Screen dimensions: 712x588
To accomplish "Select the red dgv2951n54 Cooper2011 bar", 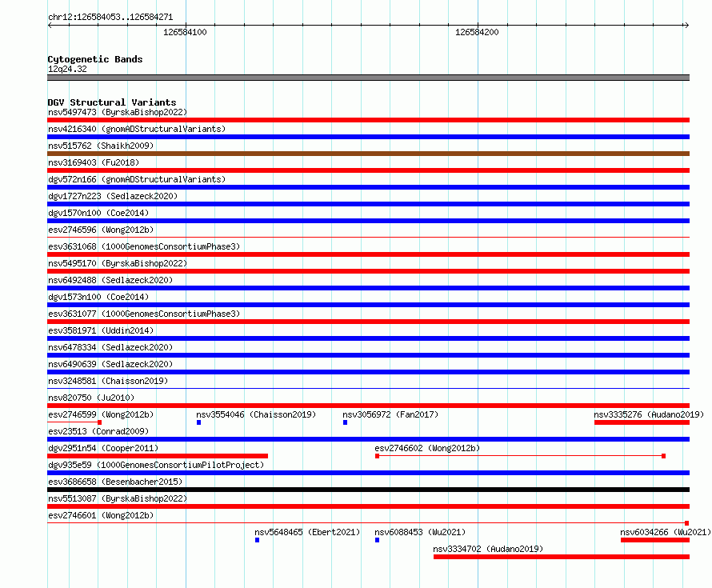I will point(158,456).
